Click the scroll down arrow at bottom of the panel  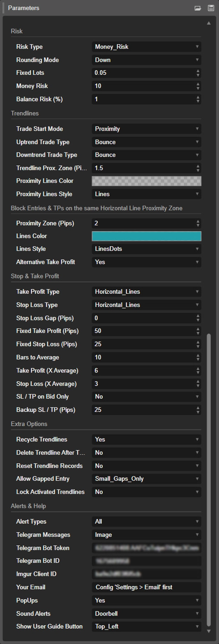pos(209,631)
